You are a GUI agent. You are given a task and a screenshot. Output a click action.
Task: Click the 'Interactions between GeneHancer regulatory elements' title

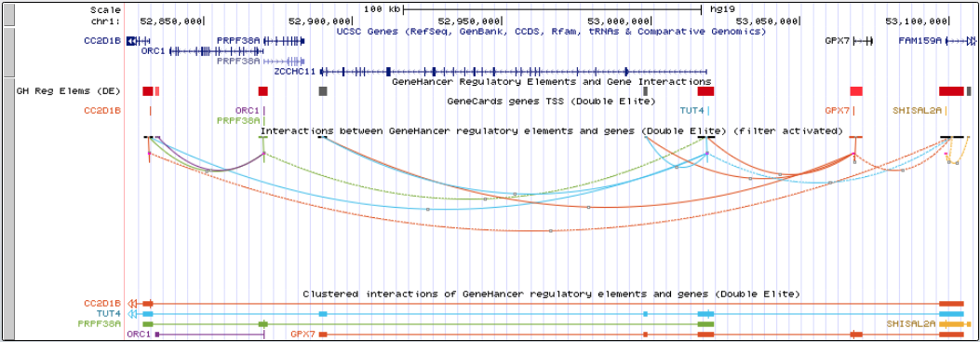coord(552,130)
